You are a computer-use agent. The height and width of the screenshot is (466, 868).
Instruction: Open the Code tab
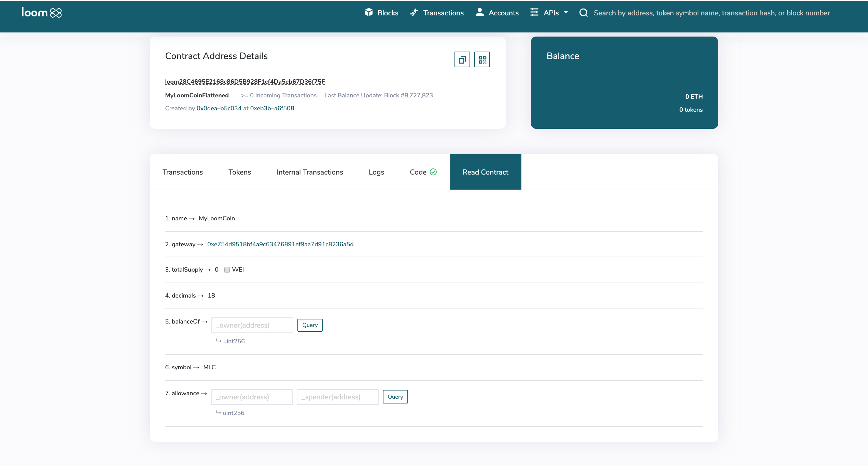[423, 172]
